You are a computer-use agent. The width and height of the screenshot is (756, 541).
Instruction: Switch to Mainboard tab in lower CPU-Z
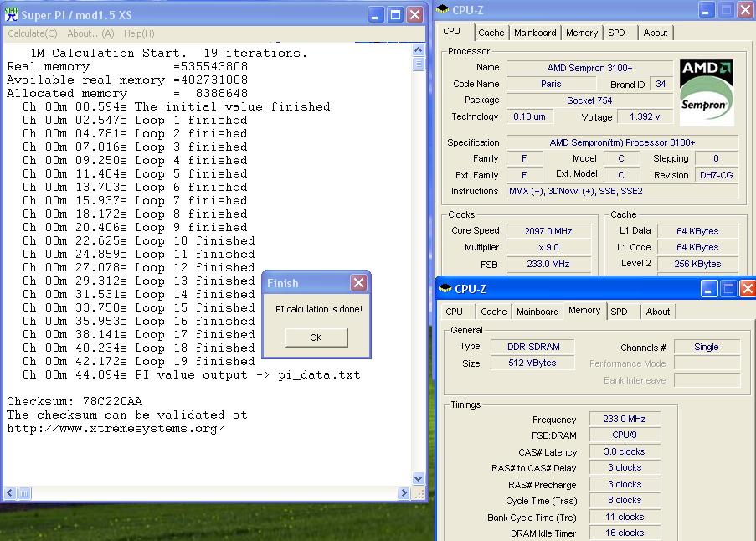(537, 312)
